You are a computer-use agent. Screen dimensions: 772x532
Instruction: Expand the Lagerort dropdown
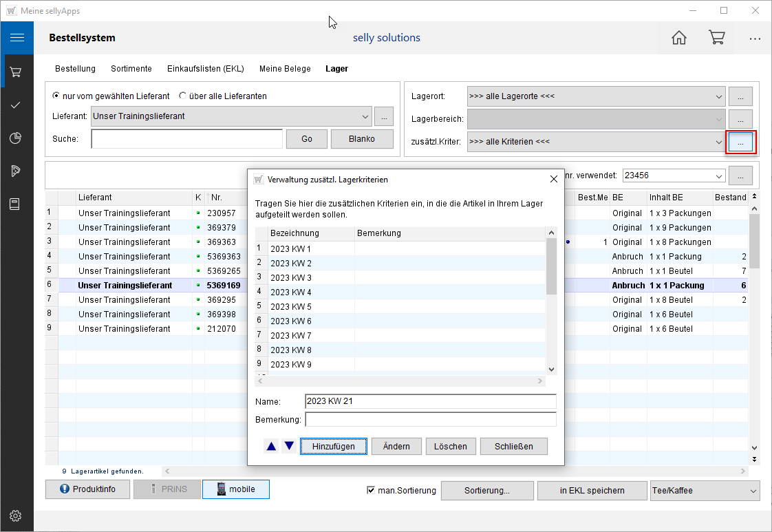[x=718, y=96]
